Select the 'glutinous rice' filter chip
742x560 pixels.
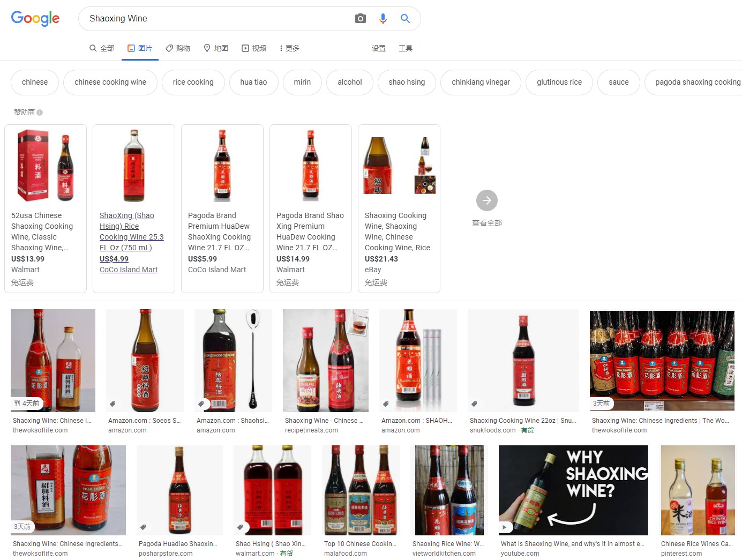(x=559, y=82)
